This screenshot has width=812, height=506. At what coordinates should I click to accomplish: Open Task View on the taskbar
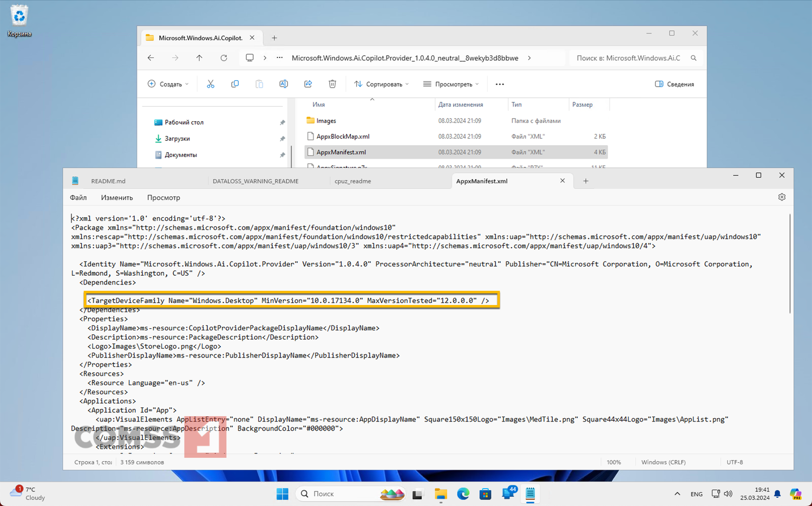[x=417, y=494]
